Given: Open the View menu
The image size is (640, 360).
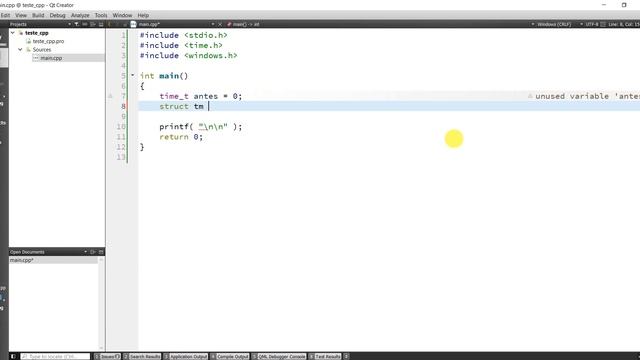Looking at the screenshot, I should click(21, 15).
